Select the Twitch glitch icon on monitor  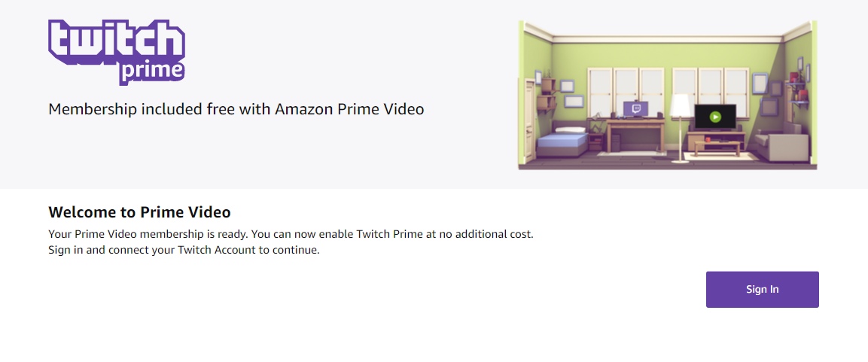pos(635,108)
